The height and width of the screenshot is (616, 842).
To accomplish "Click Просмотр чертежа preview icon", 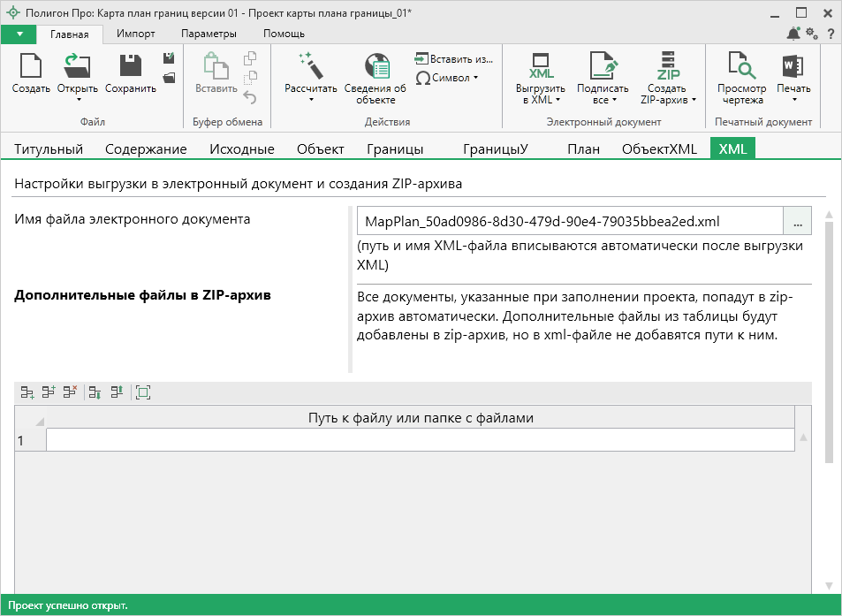I will click(x=741, y=67).
